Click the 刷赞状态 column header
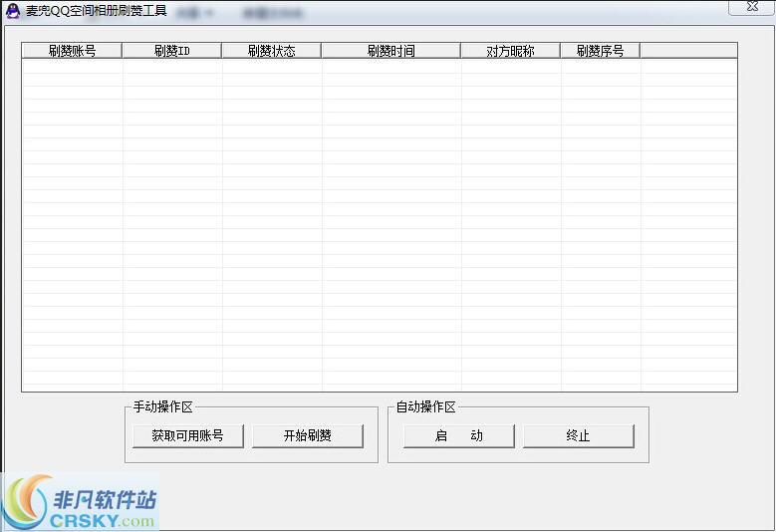The width and height of the screenshot is (776, 532). (271, 51)
